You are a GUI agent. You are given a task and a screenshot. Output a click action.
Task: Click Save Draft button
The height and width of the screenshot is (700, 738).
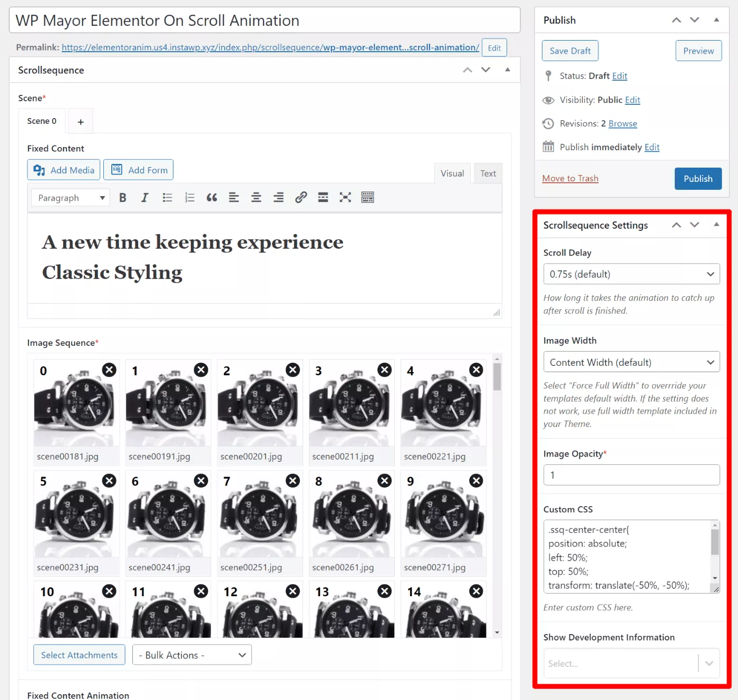coord(570,51)
